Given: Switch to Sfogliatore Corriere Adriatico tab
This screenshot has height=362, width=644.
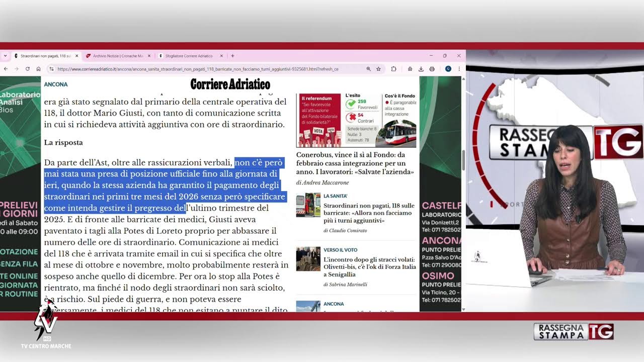Looking at the screenshot, I should [x=189, y=56].
